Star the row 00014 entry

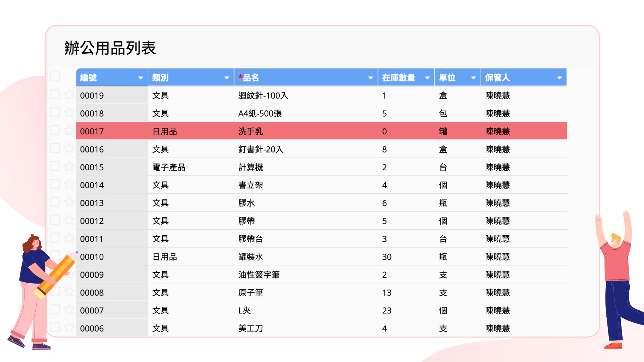69,184
